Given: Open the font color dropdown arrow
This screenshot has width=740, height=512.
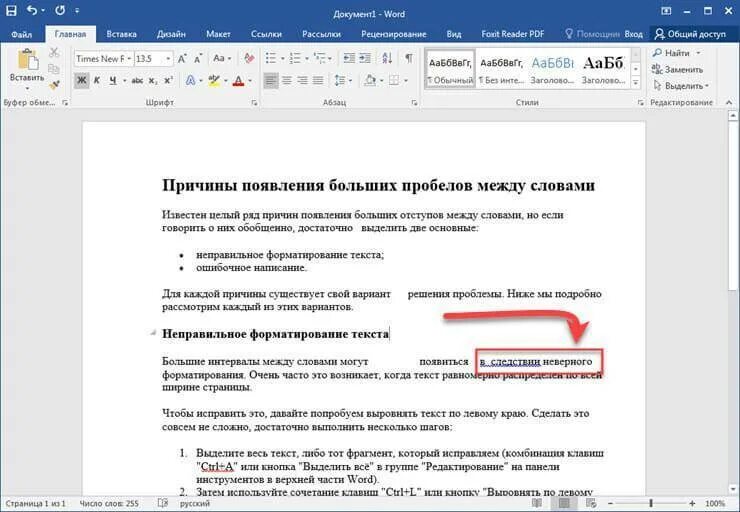Looking at the screenshot, I should tap(250, 81).
